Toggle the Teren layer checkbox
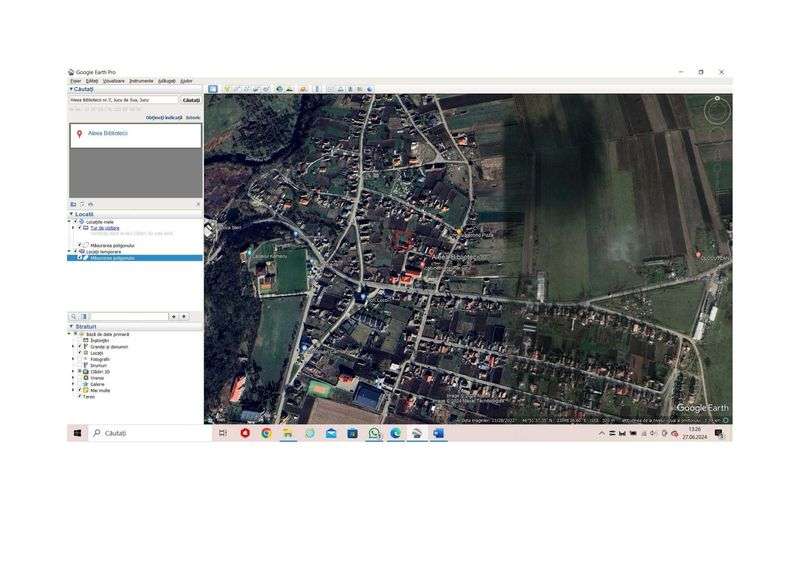The height and width of the screenshot is (566, 800). click(x=80, y=396)
